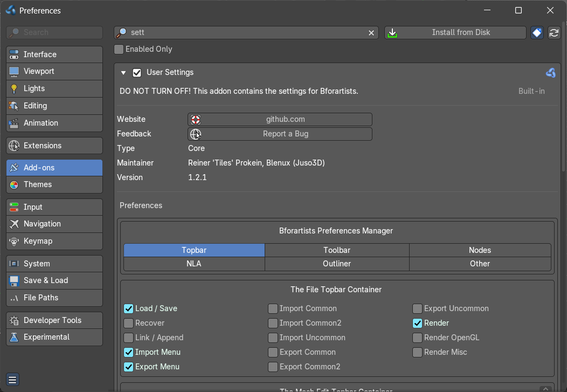Open the Keymap section
The width and height of the screenshot is (567, 392).
coord(54,241)
